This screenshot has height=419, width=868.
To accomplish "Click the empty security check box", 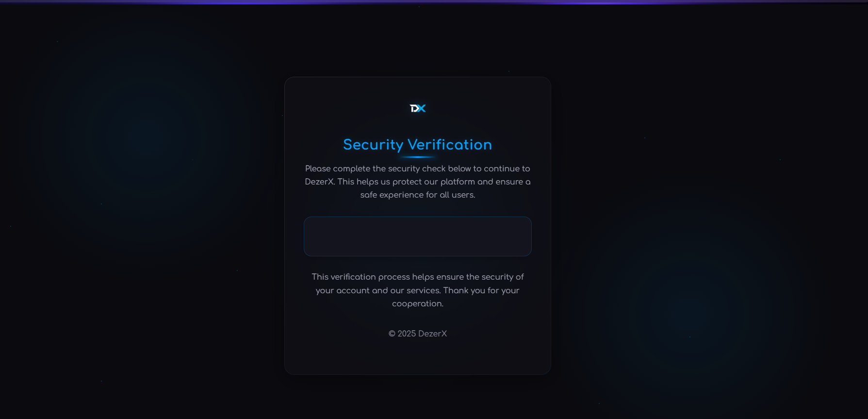I will pos(417,236).
